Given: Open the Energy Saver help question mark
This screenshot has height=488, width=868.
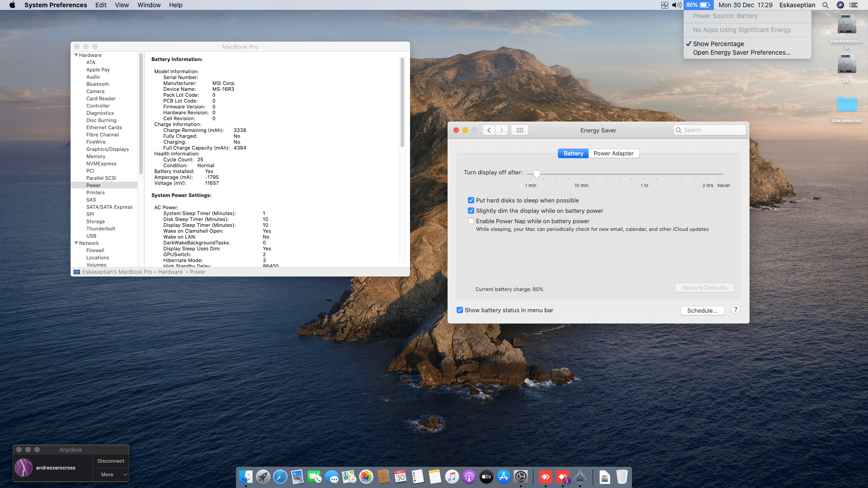Looking at the screenshot, I should coord(736,310).
